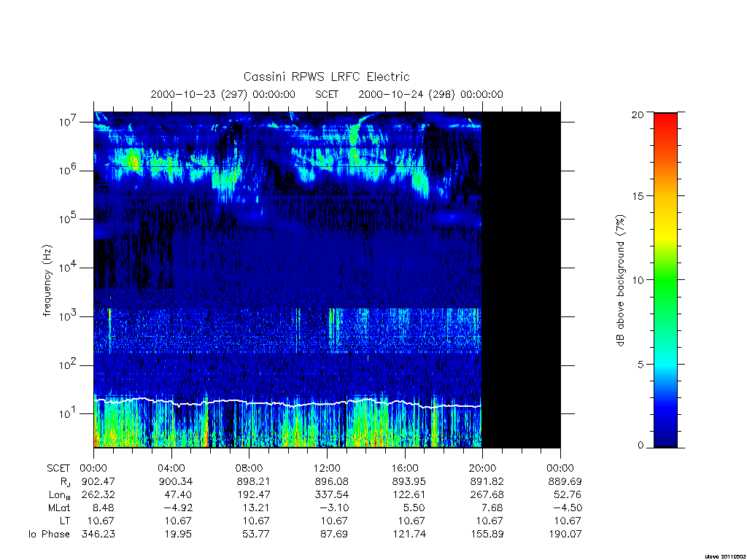Viewport: 747px width, 560px height.
Task: Click the 'SCET' label in the header
Action: tap(327, 94)
